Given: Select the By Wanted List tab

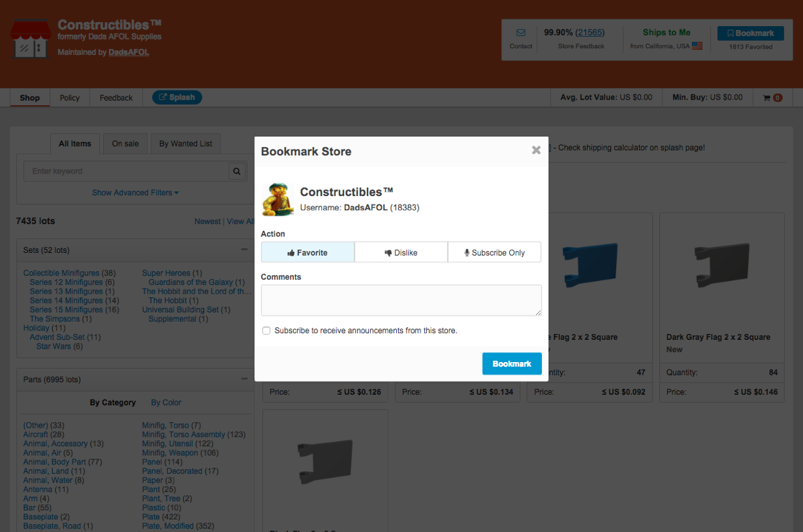Looking at the screenshot, I should [x=186, y=144].
